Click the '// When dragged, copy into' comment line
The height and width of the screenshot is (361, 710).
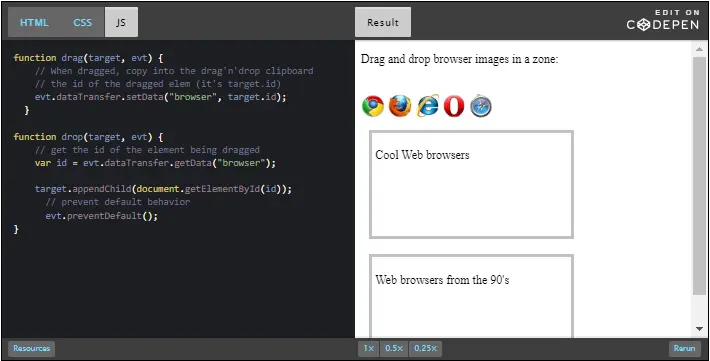click(174, 71)
